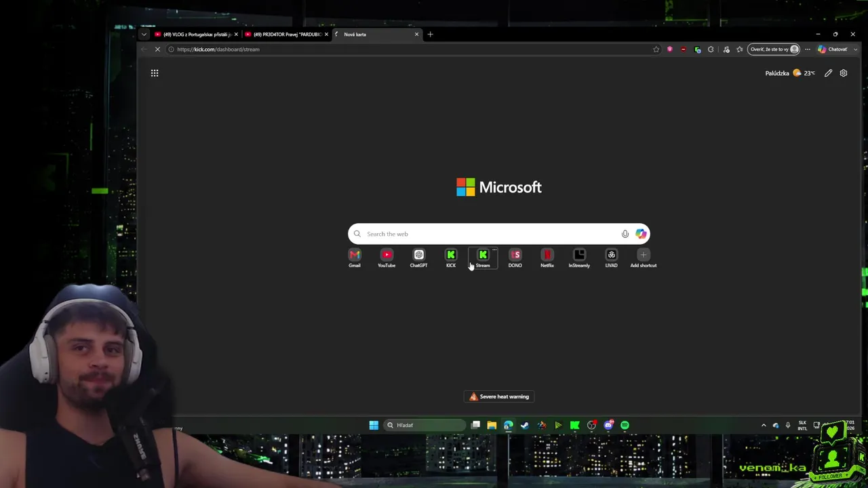Switch the SLK INTL keyboard layout
The image size is (868, 488).
coord(802,425)
